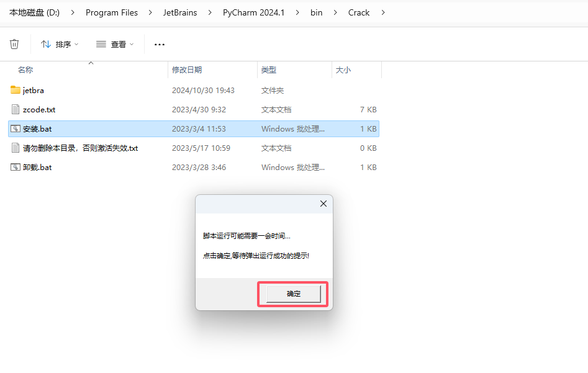Image resolution: width=588 pixels, height=373 pixels.
Task: Sort by the 名称 column header
Action: coord(25,70)
